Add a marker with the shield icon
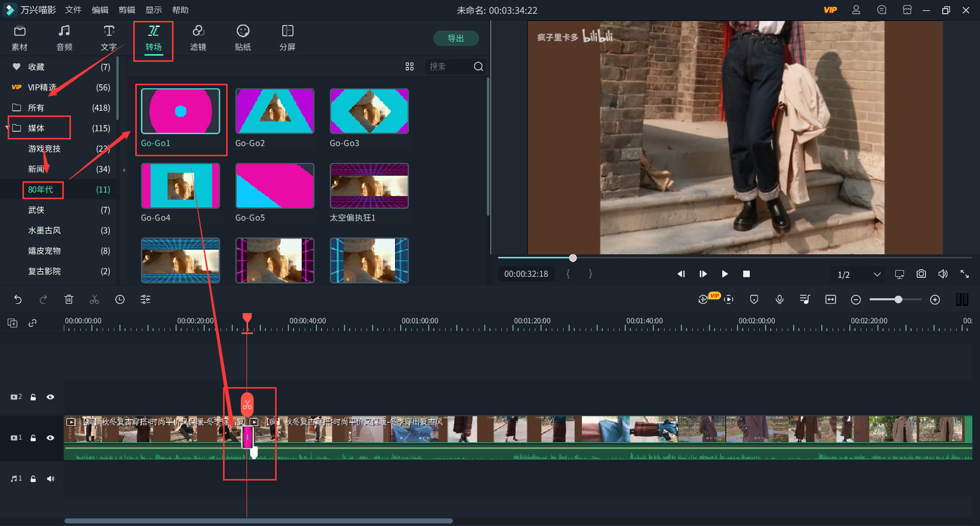The width and height of the screenshot is (980, 526). [x=754, y=300]
